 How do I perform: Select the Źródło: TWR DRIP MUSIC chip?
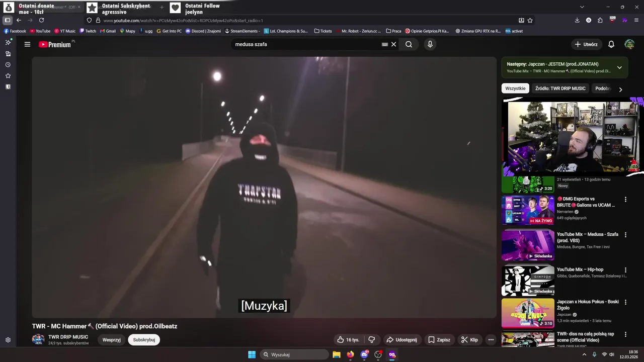tap(560, 88)
